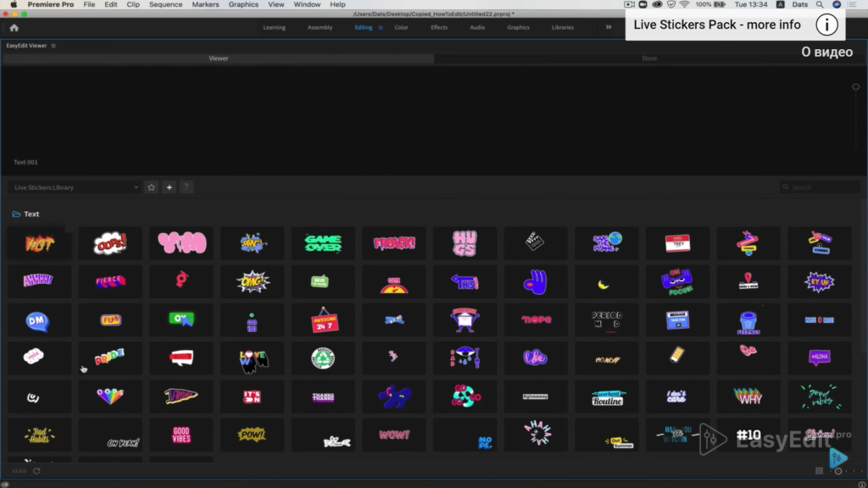This screenshot has height=488, width=868.
Task: Expand hidden workspaces with the double chevron
Action: click(x=609, y=28)
